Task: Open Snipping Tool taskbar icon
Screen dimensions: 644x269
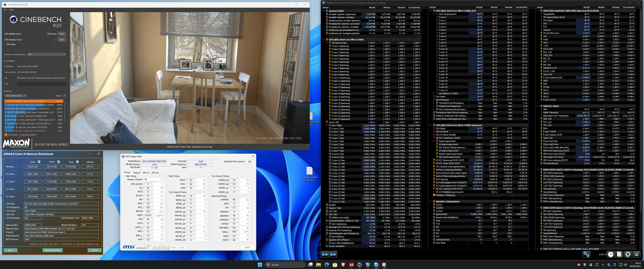Action: pos(384,265)
